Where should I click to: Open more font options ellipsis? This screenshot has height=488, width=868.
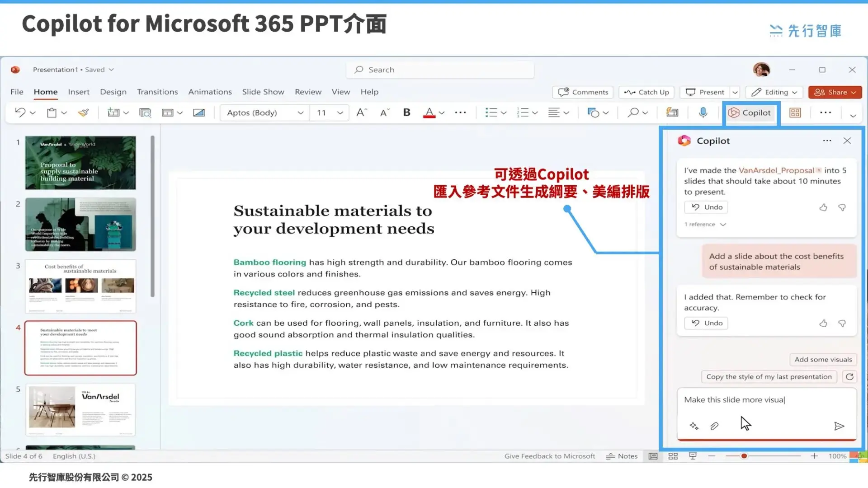tap(460, 113)
